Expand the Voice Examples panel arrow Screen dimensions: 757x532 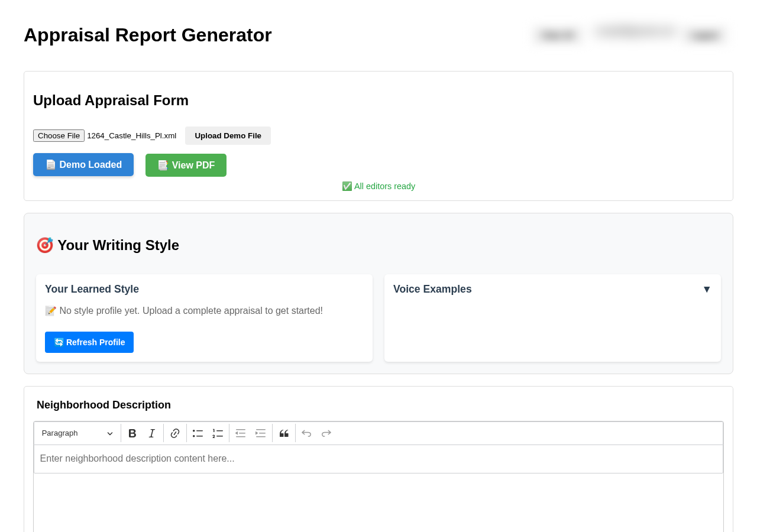707,289
